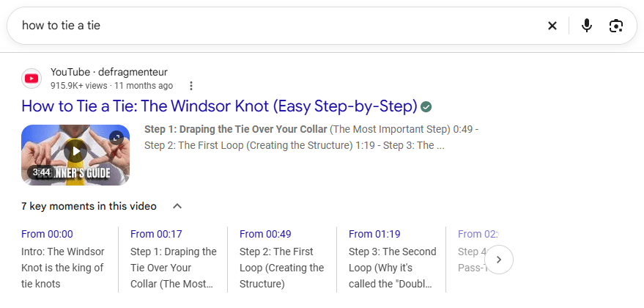Click 'Step 1: Draping the Tie Over Your Collar' key moment text
This screenshot has width=644, height=308.
pos(174,268)
